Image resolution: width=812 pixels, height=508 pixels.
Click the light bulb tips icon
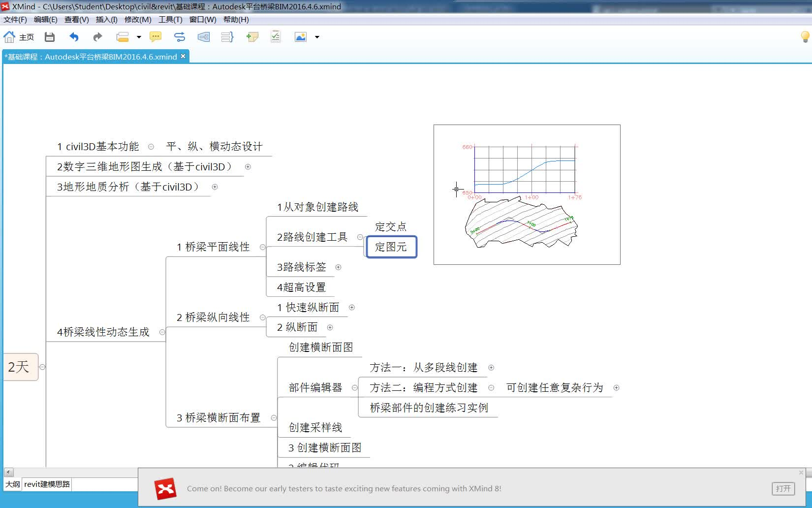click(806, 37)
